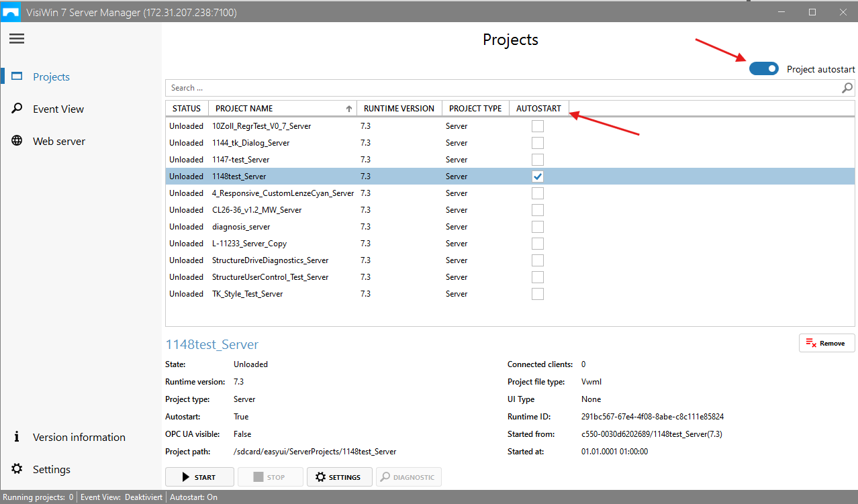The width and height of the screenshot is (858, 504).
Task: Click the Projects monitor icon in sidebar
Action: tap(17, 77)
